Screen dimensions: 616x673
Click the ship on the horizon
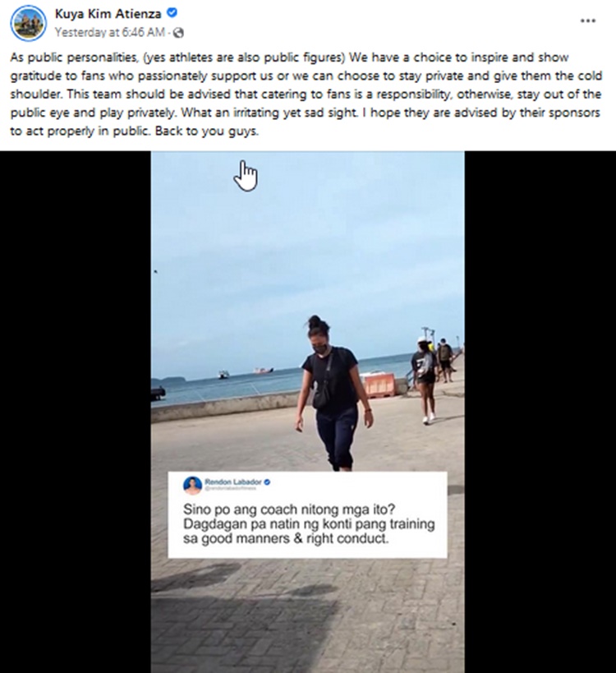263,370
